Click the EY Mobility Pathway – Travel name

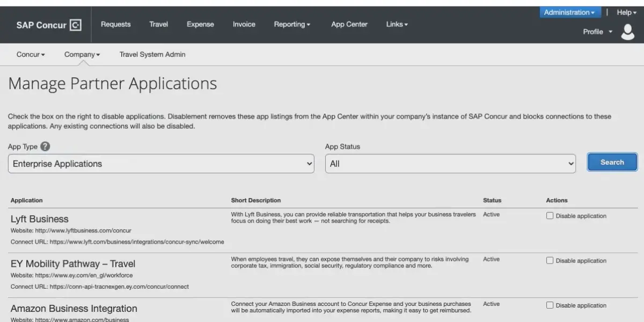tap(73, 264)
